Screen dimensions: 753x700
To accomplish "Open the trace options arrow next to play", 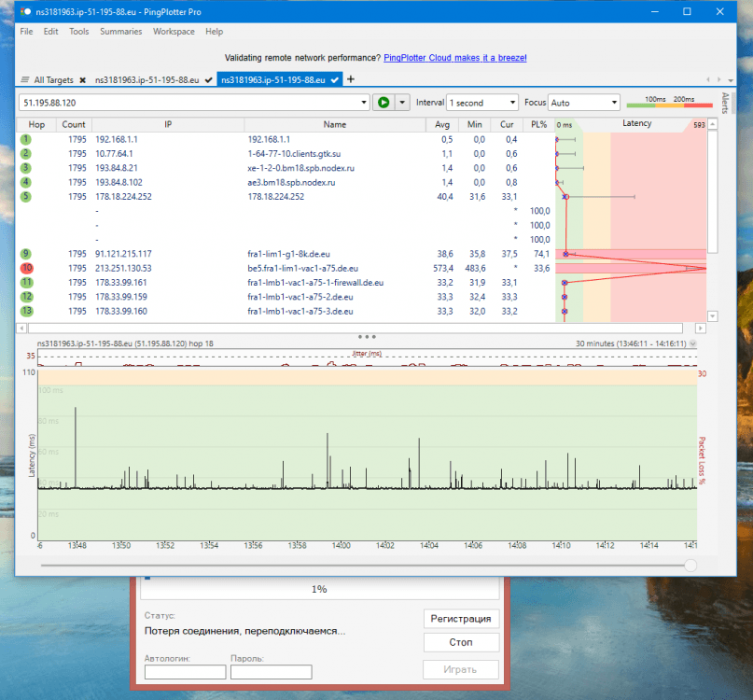I will [x=402, y=103].
